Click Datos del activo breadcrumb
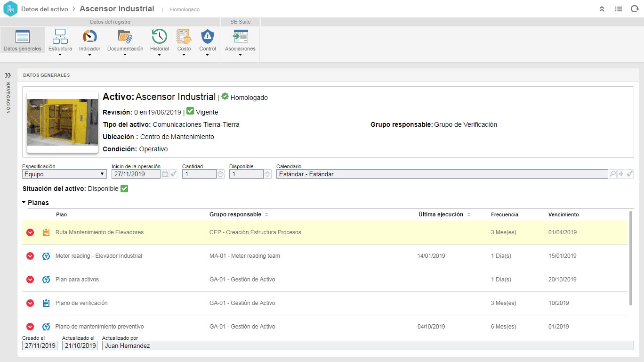 tap(45, 9)
